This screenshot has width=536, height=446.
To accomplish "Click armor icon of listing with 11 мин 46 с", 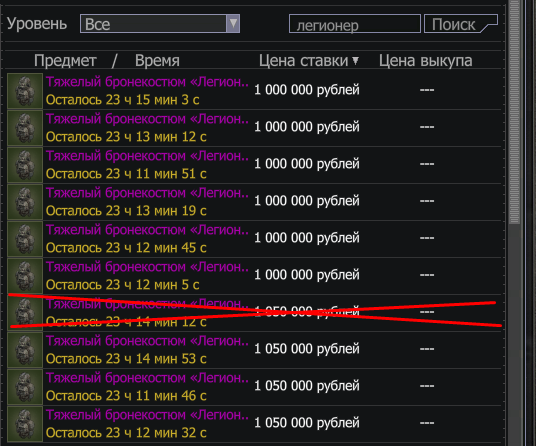I will click(x=25, y=387).
